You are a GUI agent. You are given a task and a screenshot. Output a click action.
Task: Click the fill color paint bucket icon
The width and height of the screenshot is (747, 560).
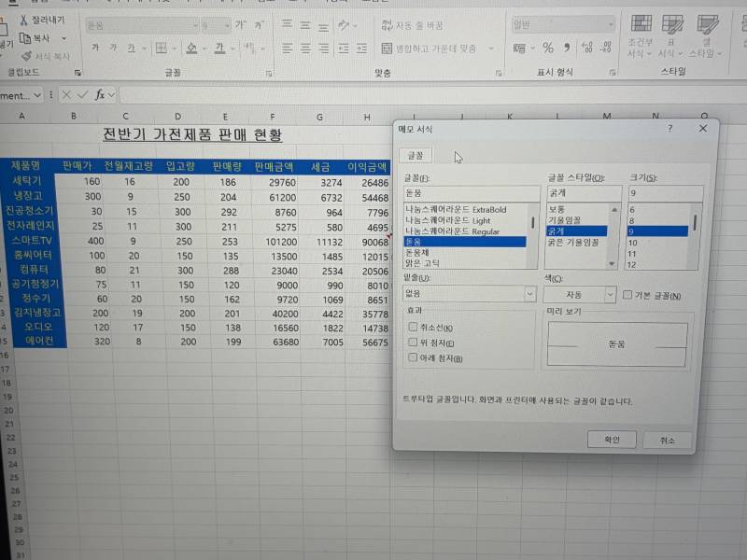[191, 48]
